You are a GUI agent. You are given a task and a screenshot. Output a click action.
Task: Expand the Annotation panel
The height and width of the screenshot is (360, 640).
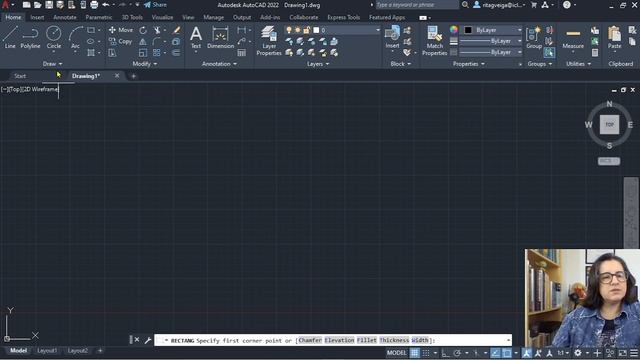219,64
